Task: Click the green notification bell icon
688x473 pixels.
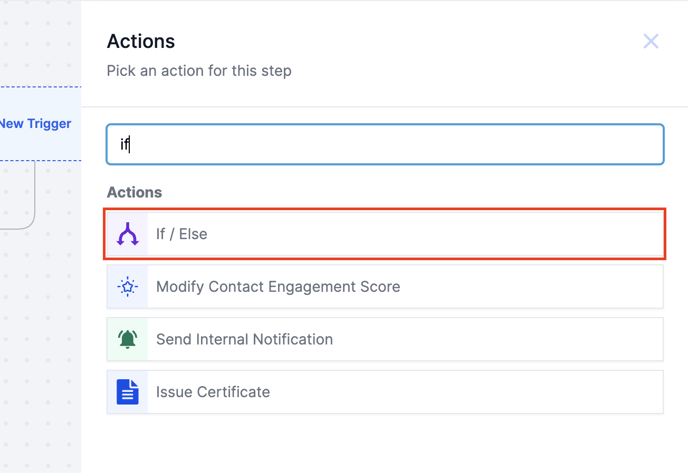Action: tap(128, 340)
